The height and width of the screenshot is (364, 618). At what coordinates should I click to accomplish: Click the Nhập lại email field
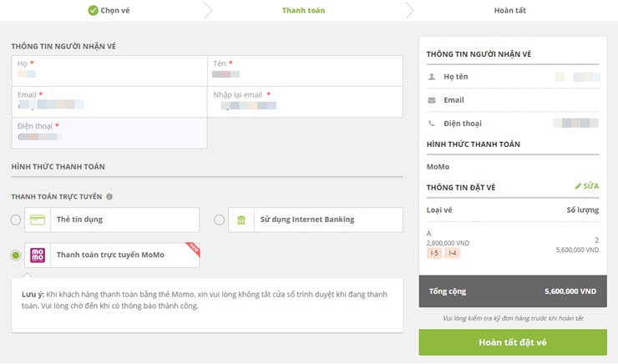pyautogui.click(x=305, y=106)
